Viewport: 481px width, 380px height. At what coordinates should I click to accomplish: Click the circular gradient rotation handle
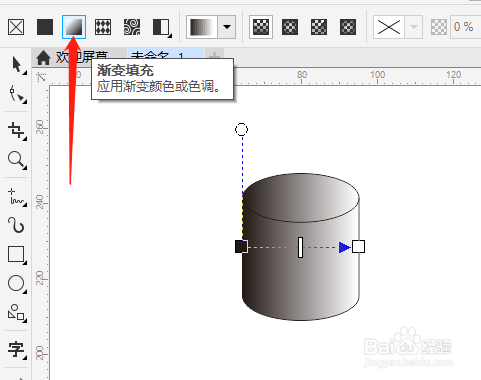click(x=242, y=129)
